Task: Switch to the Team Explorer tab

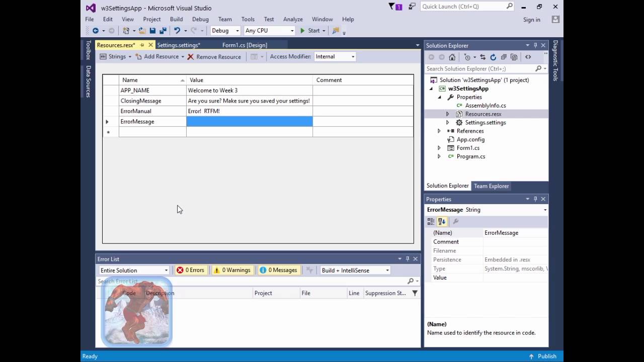Action: tap(492, 186)
